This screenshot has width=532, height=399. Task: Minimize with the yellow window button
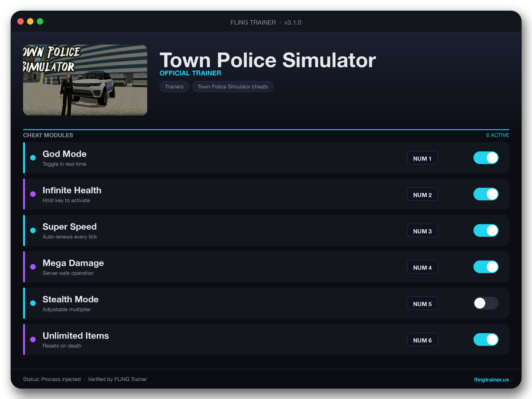point(30,22)
